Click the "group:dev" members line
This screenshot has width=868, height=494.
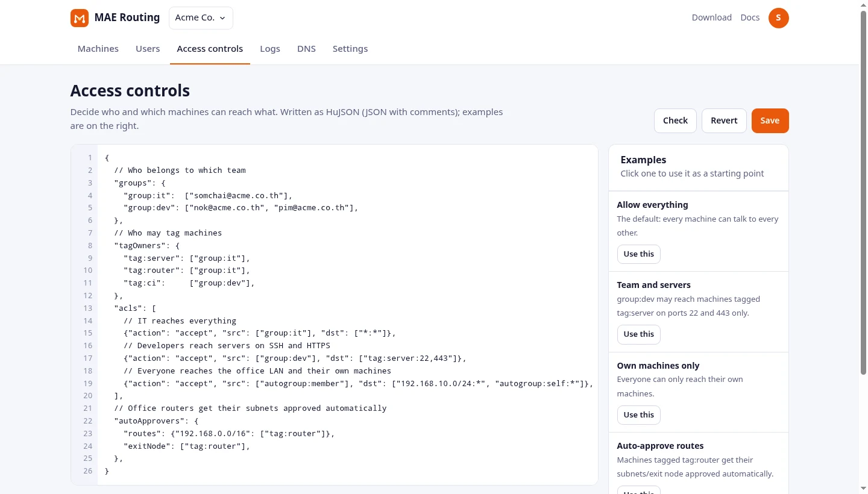241,208
